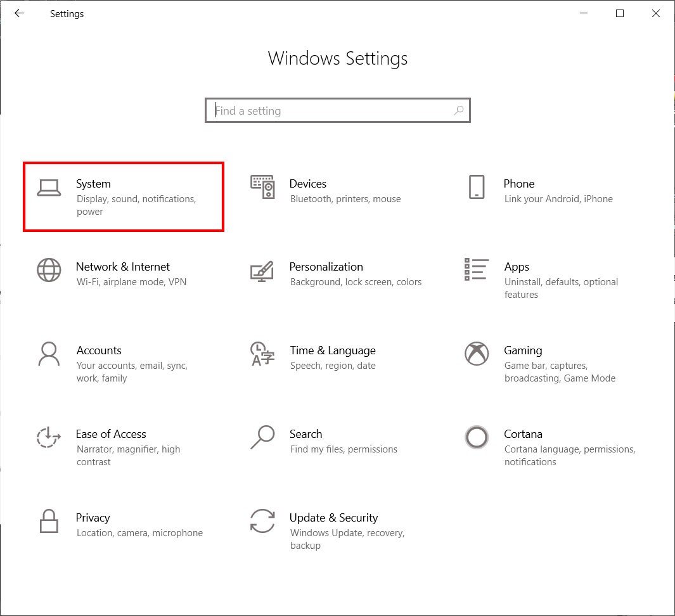Click 'Uninstall, defaults, optional features' description
The width and height of the screenshot is (675, 616).
[x=561, y=288]
